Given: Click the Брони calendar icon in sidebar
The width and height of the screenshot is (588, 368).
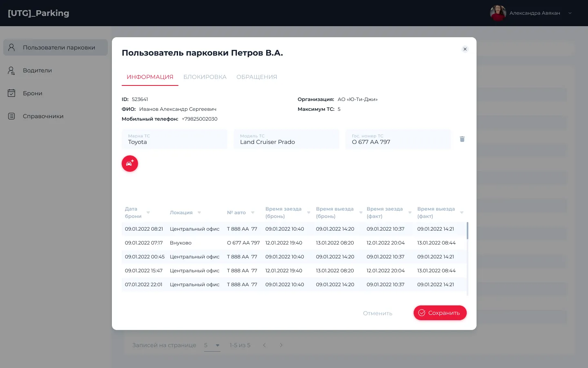Looking at the screenshot, I should pyautogui.click(x=11, y=93).
